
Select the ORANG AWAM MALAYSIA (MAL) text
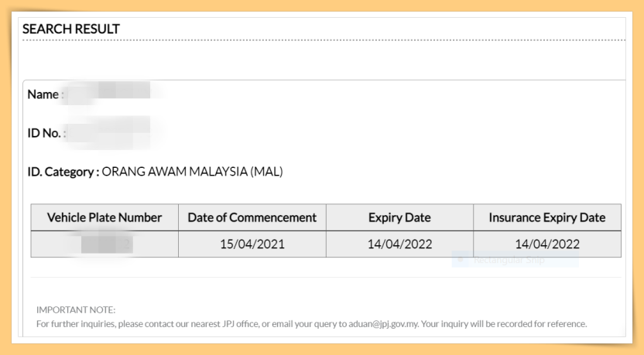tap(192, 172)
